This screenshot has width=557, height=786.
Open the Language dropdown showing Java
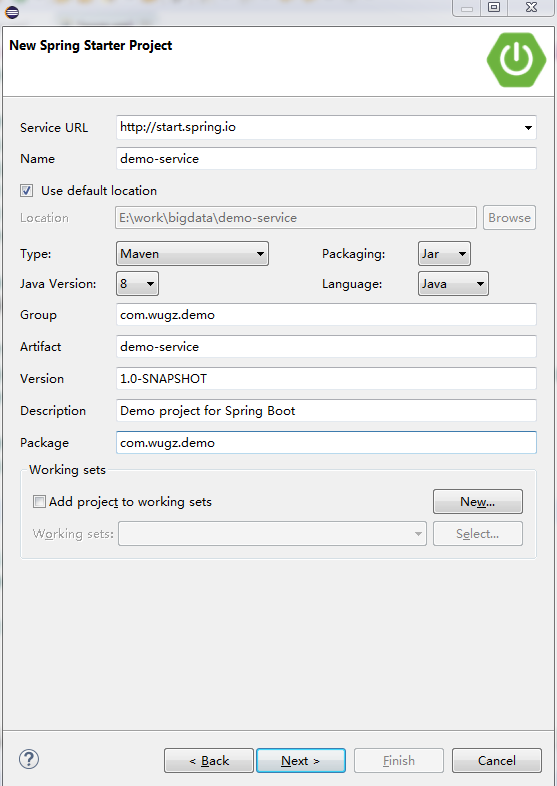[x=453, y=284]
